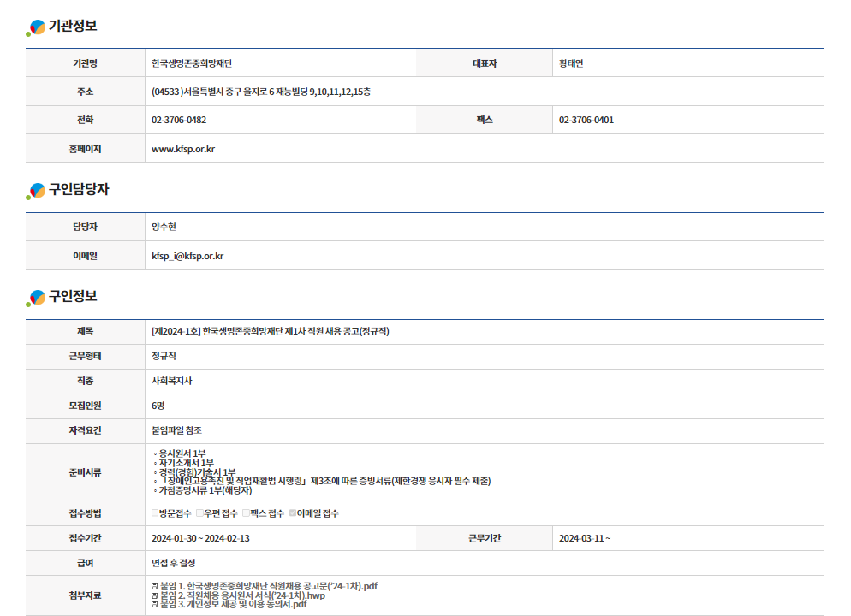The image size is (851, 616).
Task: Click application period 2024-01-30 ~ 2024-02-13
Action: click(200, 538)
